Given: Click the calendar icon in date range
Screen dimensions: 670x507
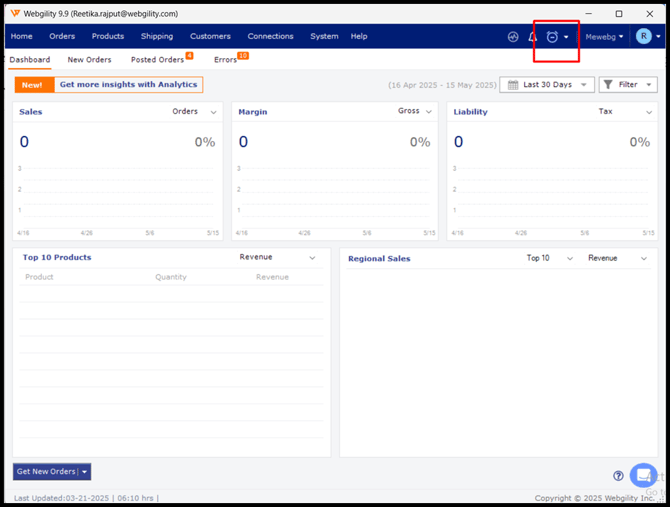Looking at the screenshot, I should pyautogui.click(x=512, y=85).
